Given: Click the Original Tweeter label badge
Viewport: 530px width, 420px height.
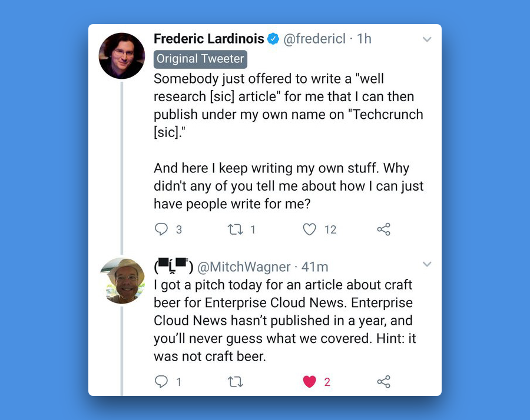Looking at the screenshot, I should coord(200,59).
